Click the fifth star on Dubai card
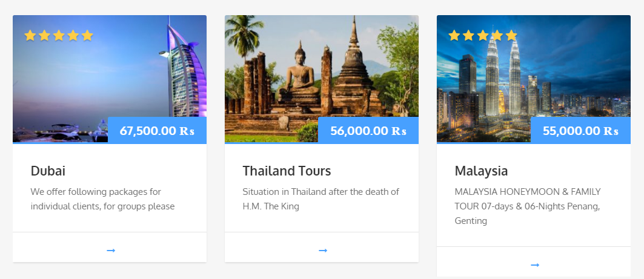The height and width of the screenshot is (279, 644). tap(87, 36)
